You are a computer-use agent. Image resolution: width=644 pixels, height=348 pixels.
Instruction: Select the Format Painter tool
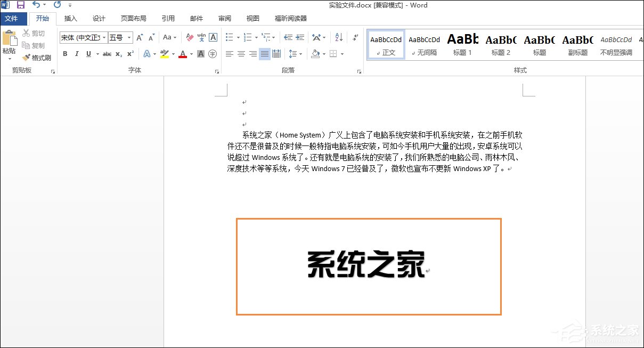coord(37,58)
